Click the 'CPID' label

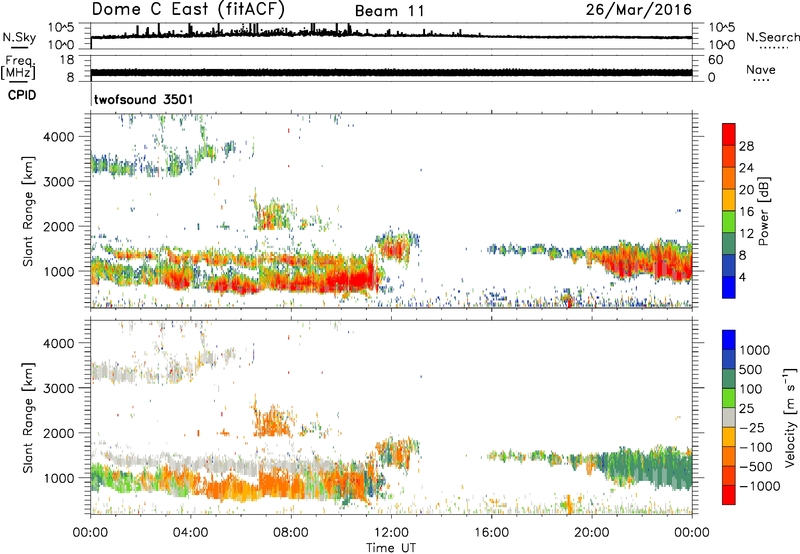22,95
